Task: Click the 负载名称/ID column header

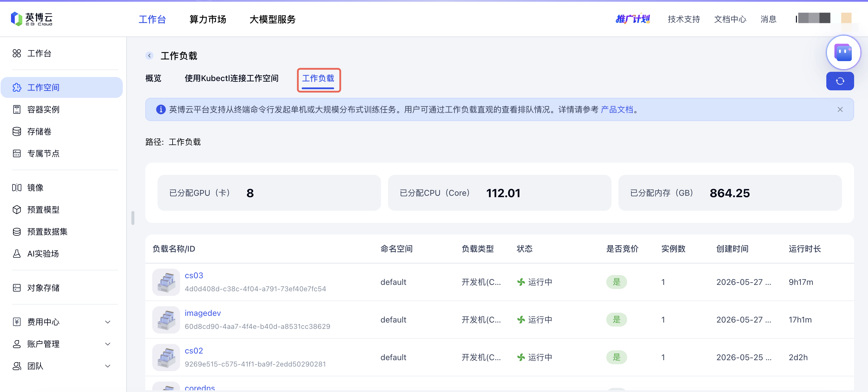Action: click(x=173, y=249)
